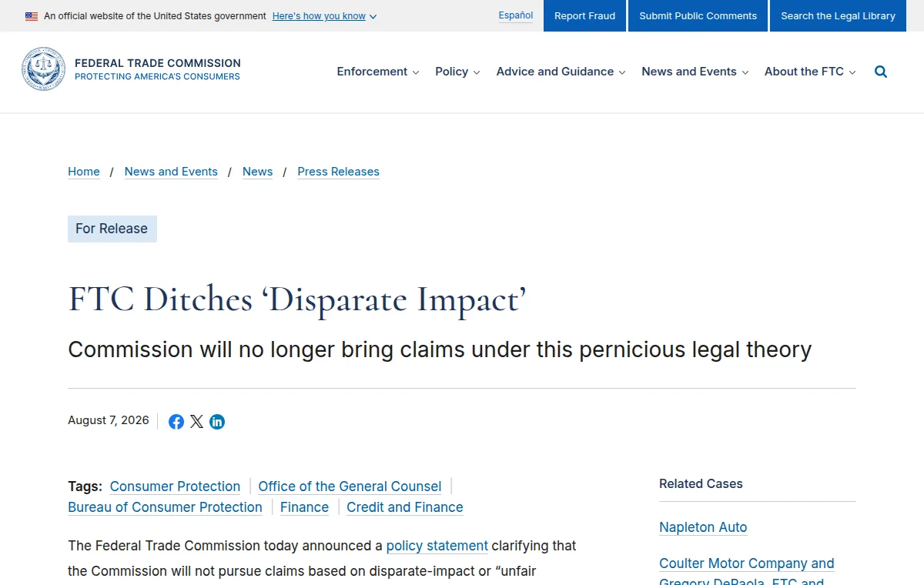Click the subtitle about pernicious legal theory

point(440,349)
